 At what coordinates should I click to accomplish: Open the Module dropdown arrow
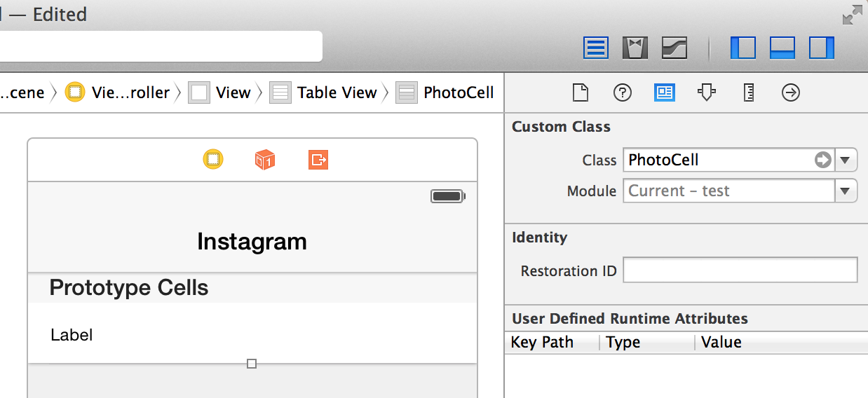(846, 191)
